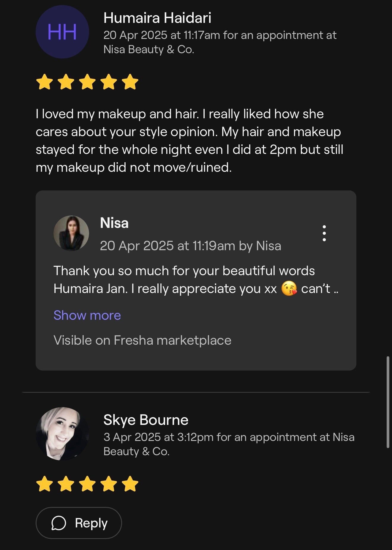Click Humaira's review text about makeup and hair
Image resolution: width=392 pixels, height=550 pixels.
189,141
